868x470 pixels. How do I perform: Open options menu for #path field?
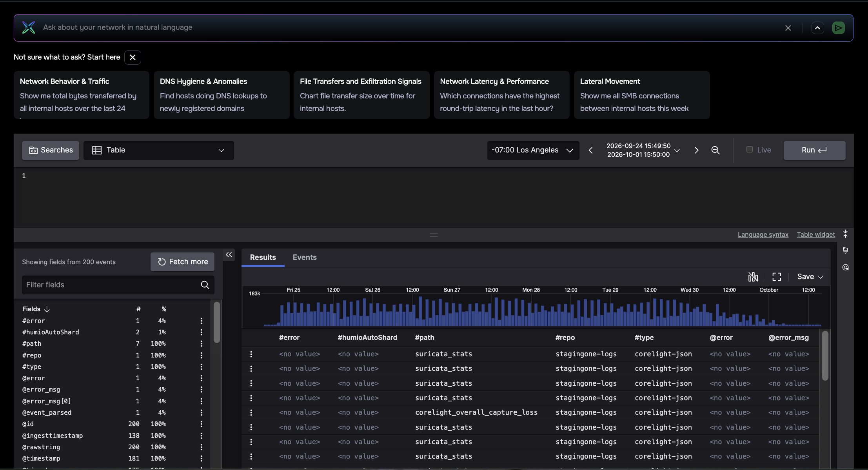[201, 344]
